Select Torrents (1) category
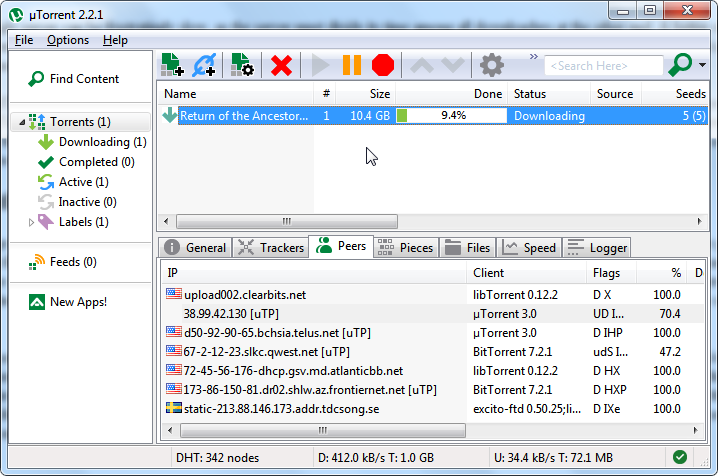Viewport: 718px width, 476px height. [x=80, y=122]
